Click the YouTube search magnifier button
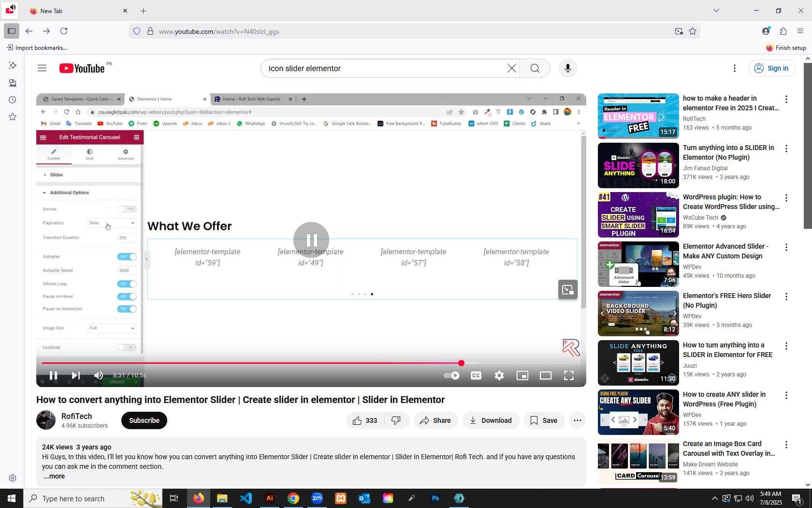812x508 pixels. point(535,68)
